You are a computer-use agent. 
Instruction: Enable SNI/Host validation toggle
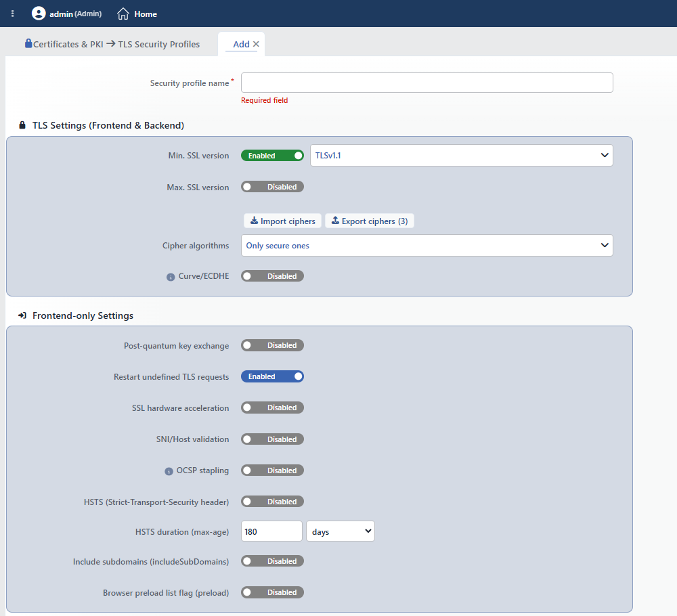tap(272, 439)
